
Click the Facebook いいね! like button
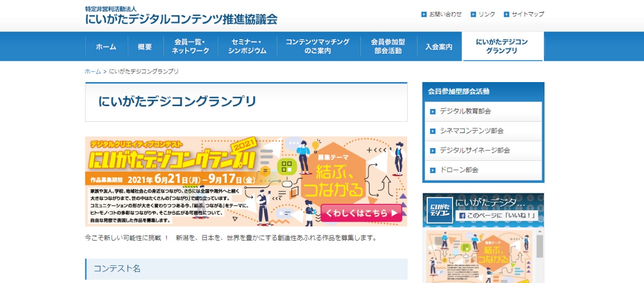[x=498, y=216]
